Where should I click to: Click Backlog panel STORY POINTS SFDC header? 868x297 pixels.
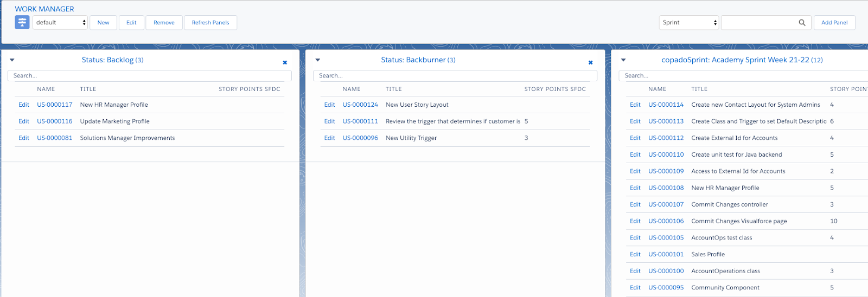click(250, 89)
